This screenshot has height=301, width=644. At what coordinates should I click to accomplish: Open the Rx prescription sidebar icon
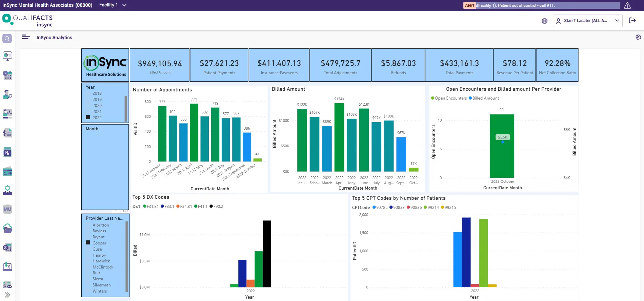(7, 152)
